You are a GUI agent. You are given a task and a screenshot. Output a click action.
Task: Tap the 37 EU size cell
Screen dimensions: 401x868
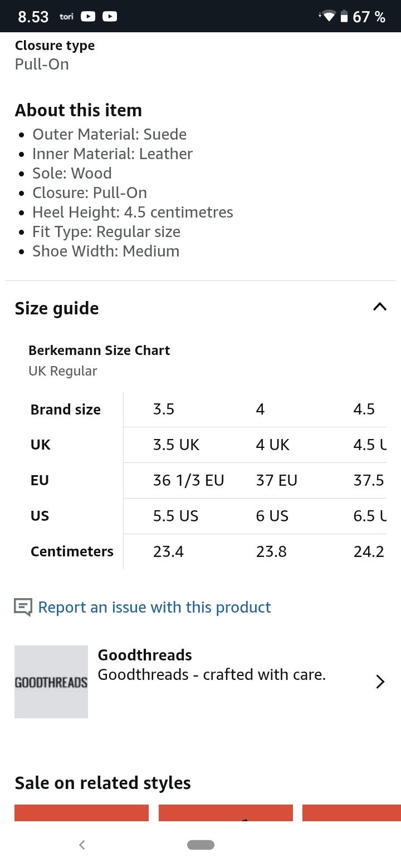point(277,480)
